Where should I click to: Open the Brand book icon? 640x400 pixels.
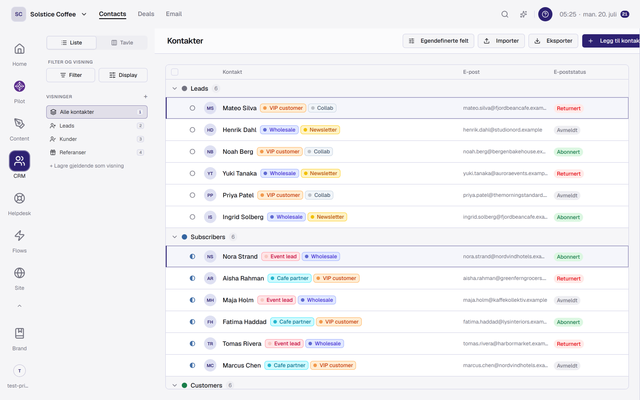click(x=19, y=333)
